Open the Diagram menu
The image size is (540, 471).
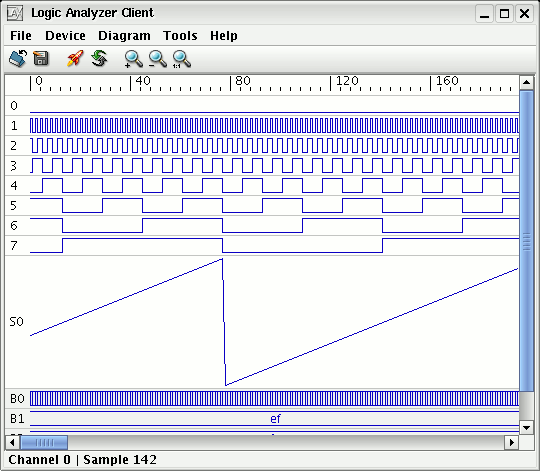click(x=124, y=36)
